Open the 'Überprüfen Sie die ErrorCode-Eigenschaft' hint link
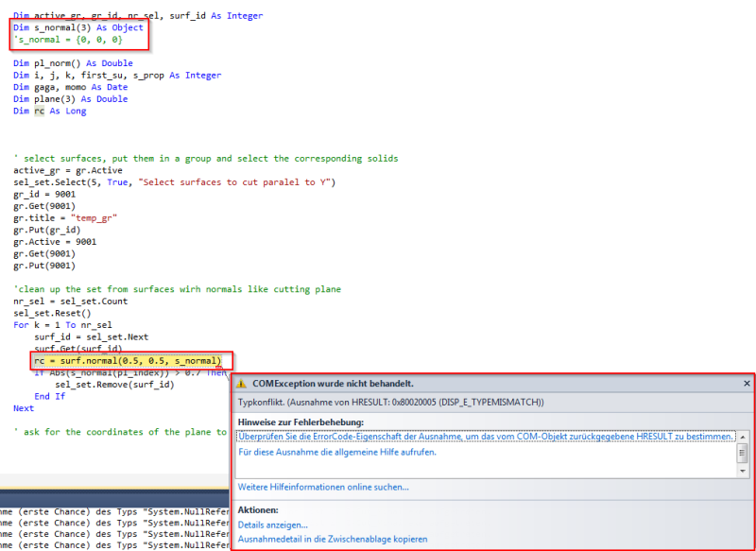 [x=486, y=437]
